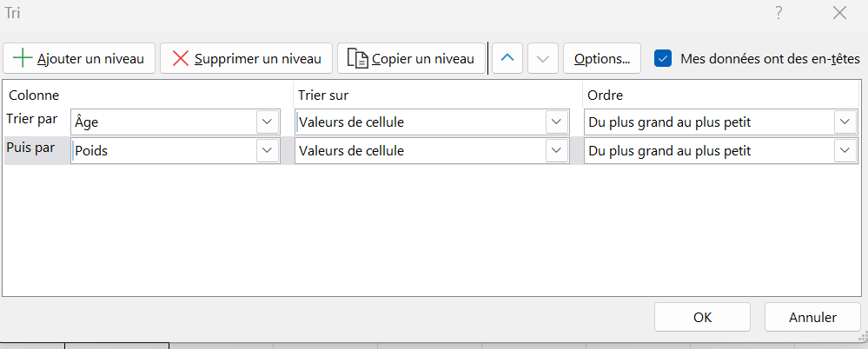Close the Tri dialog window
The width and height of the screenshot is (868, 349).
838,12
